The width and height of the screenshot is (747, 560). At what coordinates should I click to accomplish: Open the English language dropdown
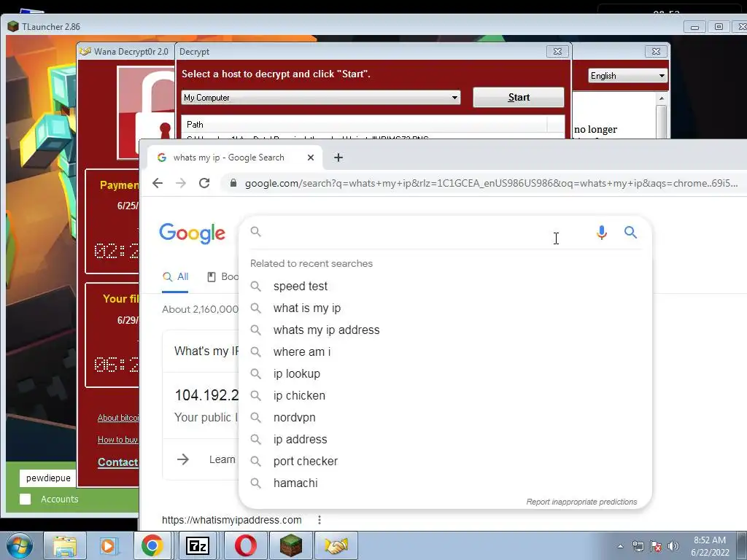(627, 76)
